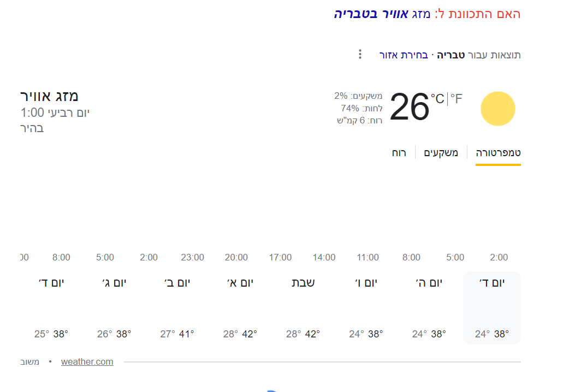
Task: Select the יום ד׳ forecast showing 25° low
Action: pos(51,307)
